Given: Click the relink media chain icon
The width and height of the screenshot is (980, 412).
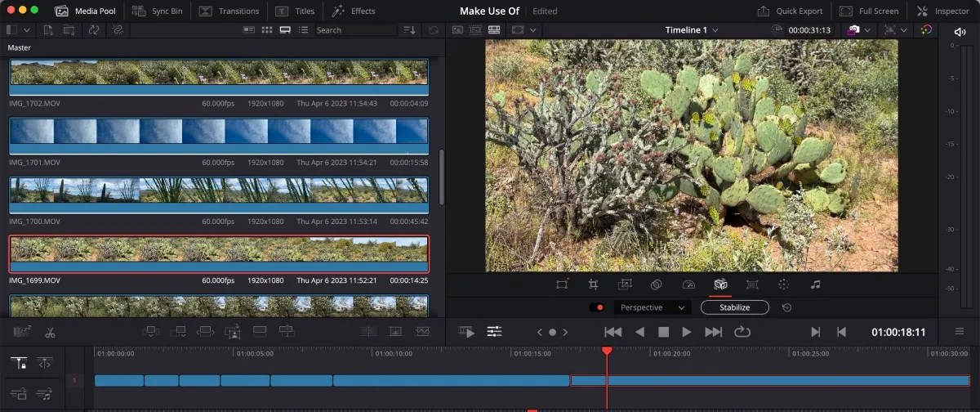Looking at the screenshot, I should (118, 29).
